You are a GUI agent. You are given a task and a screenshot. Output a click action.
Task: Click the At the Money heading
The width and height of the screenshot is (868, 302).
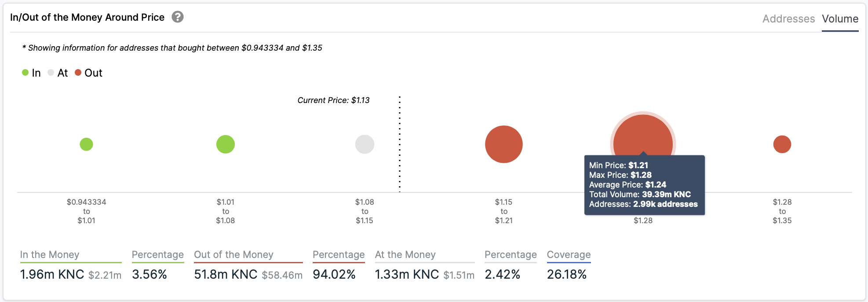405,254
